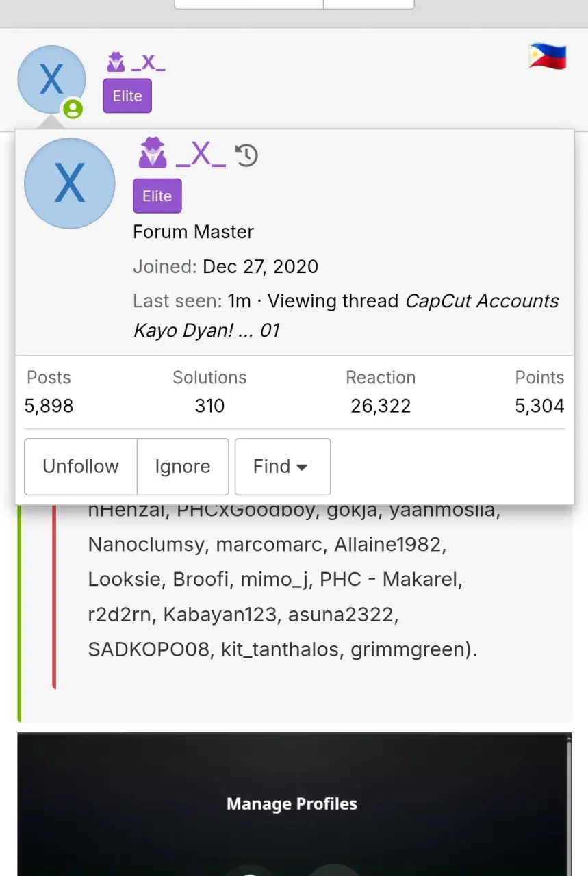Viewport: 588px width, 876px height.
Task: View the Reaction score 26,322
Action: coord(381,406)
